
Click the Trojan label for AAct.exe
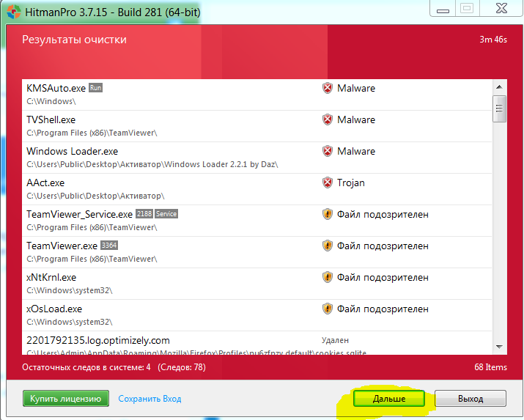(351, 183)
